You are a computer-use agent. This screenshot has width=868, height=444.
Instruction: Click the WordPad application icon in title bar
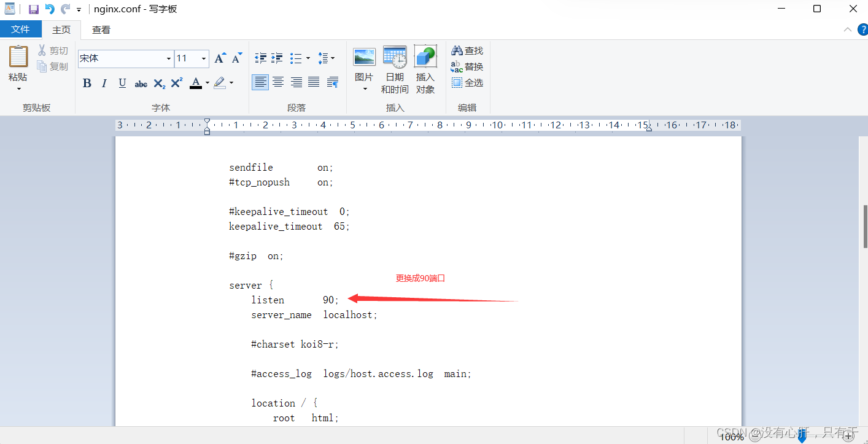click(x=10, y=9)
